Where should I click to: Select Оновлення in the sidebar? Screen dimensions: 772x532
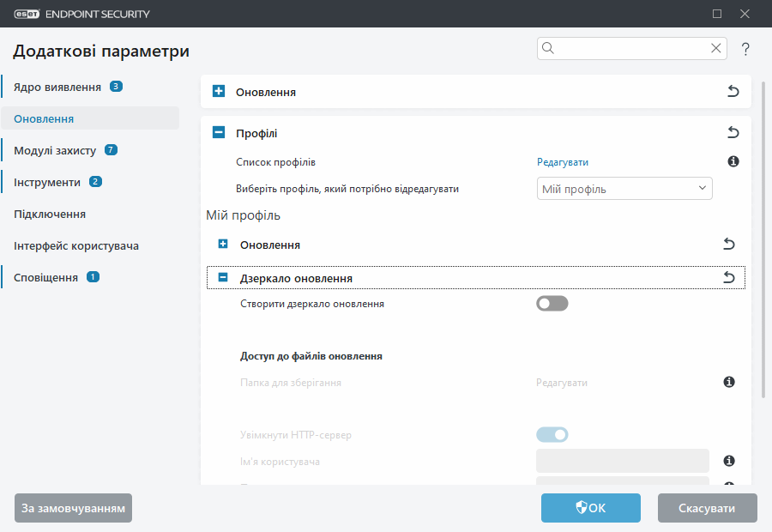click(x=90, y=118)
